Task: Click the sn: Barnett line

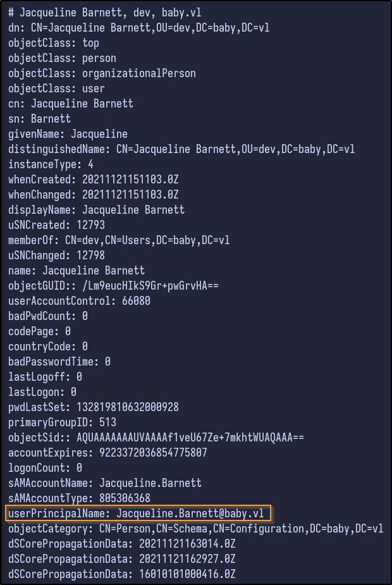Action: [39, 118]
